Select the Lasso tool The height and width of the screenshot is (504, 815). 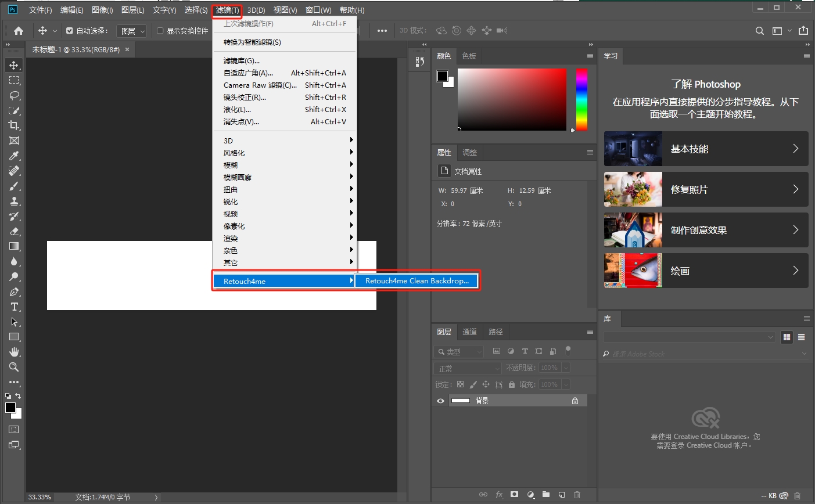tap(13, 95)
